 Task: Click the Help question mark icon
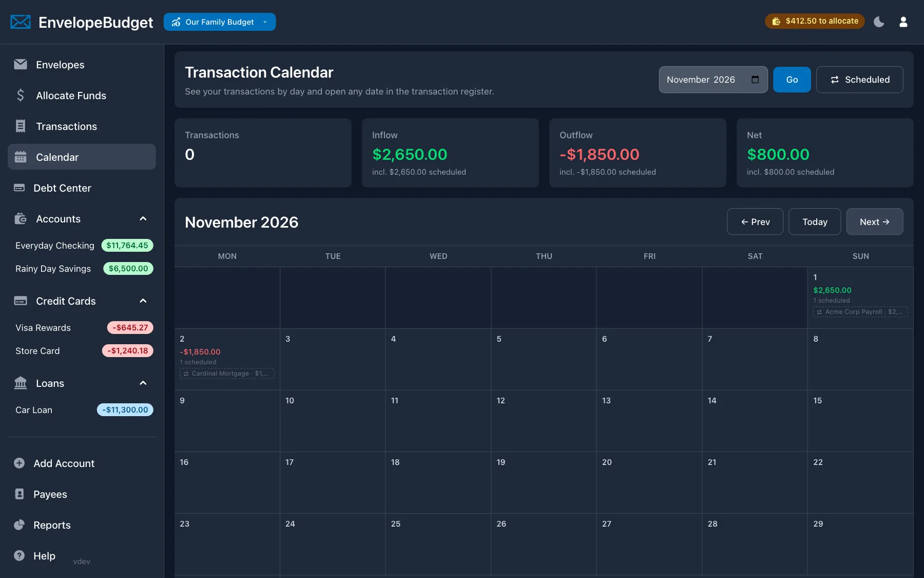click(x=19, y=556)
